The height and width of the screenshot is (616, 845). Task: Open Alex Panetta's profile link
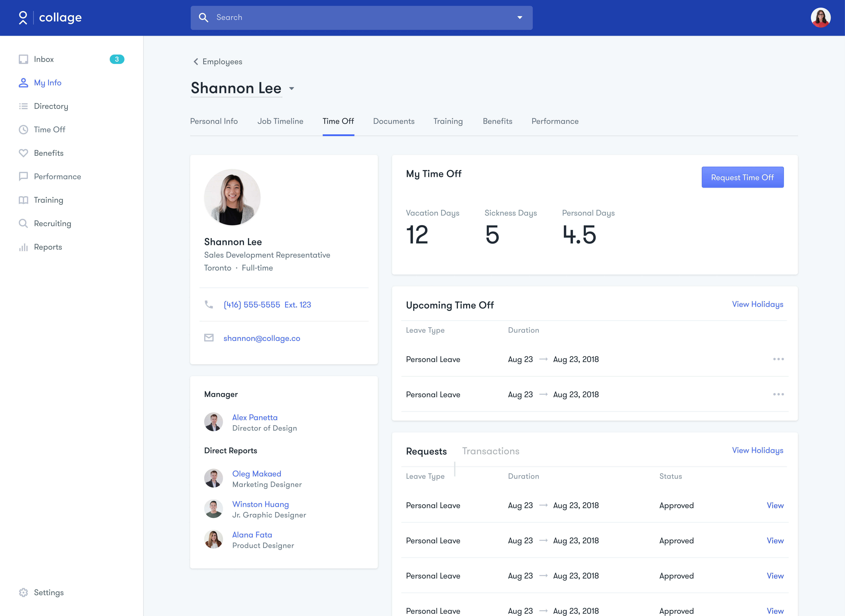255,418
